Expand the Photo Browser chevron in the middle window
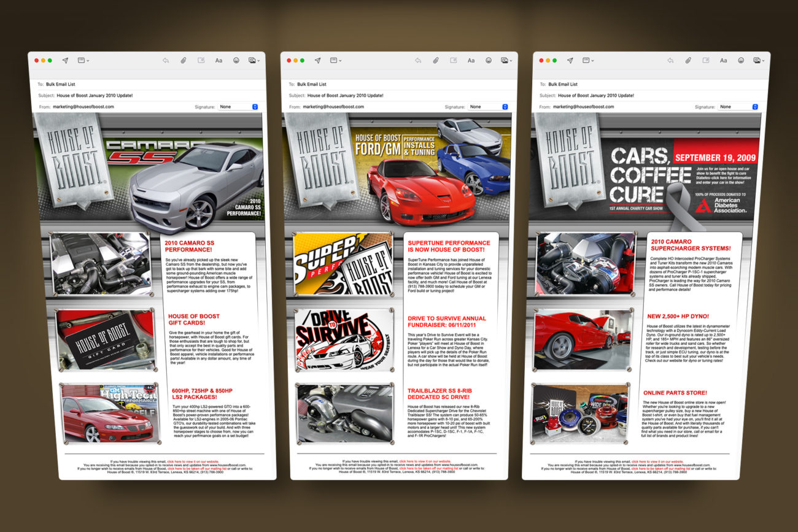798x532 pixels. tap(512, 61)
